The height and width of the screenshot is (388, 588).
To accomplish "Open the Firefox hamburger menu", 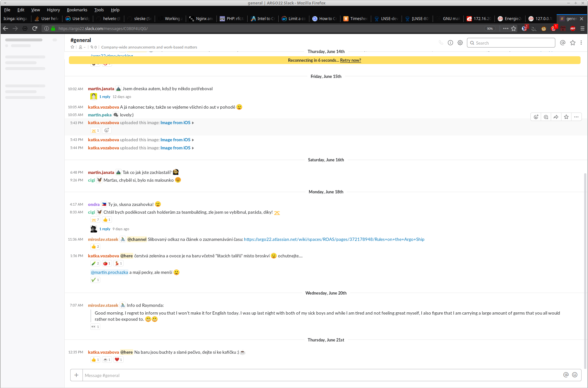I will (582, 28).
